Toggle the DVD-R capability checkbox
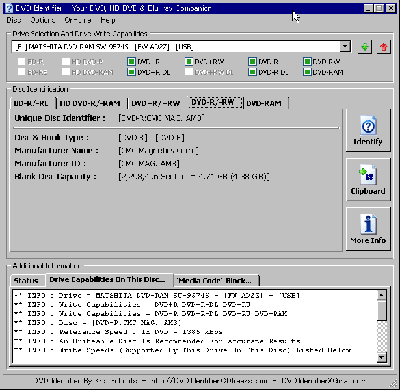 tap(252, 61)
